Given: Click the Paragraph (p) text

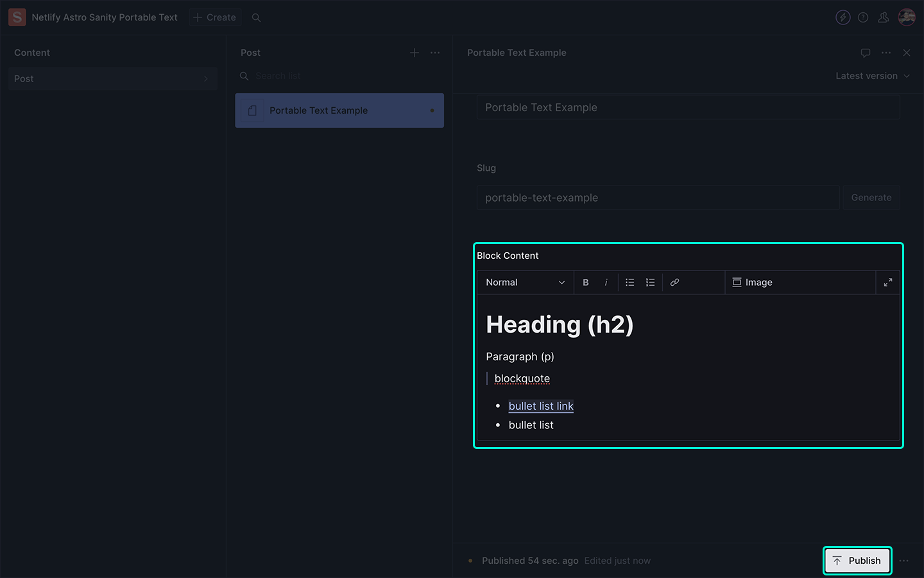Looking at the screenshot, I should click(x=520, y=356).
